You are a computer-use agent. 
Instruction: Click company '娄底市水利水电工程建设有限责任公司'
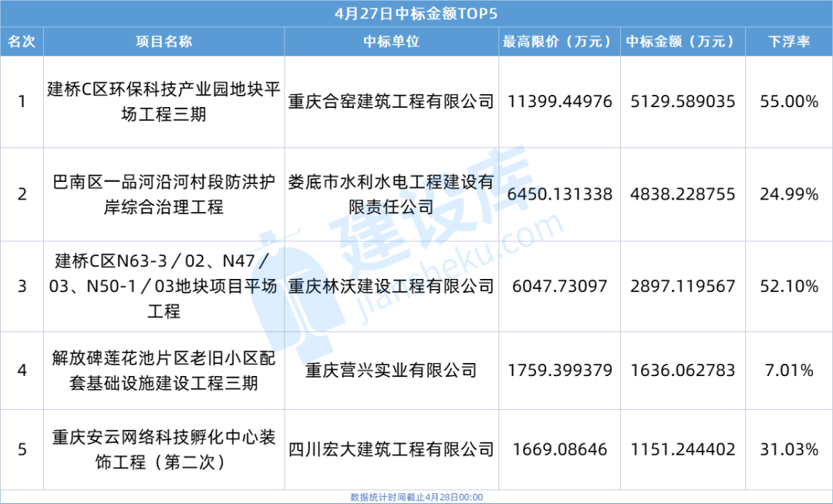point(391,195)
